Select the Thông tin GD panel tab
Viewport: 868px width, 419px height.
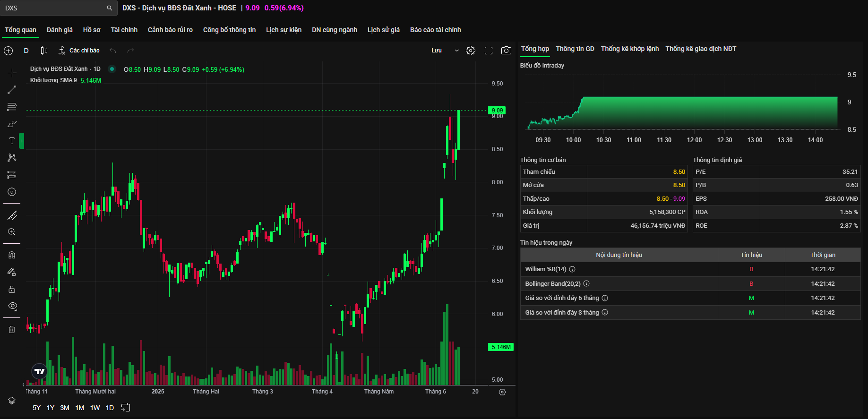[575, 49]
